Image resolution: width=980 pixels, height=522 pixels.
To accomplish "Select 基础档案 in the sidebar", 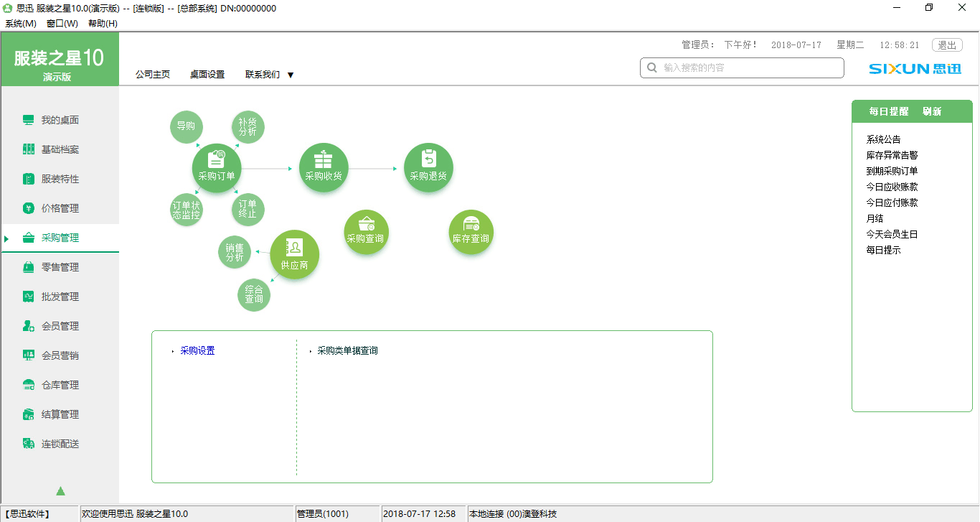I will [60, 149].
